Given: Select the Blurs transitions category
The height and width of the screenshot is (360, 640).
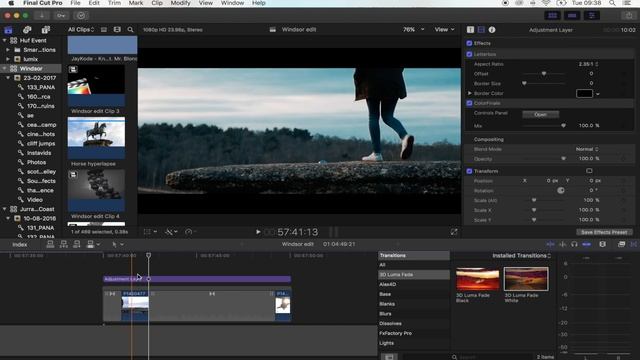Looking at the screenshot, I should (385, 314).
